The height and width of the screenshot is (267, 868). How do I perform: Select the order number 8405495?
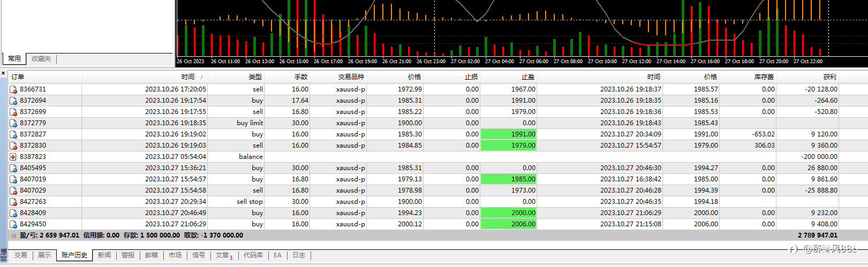click(33, 168)
